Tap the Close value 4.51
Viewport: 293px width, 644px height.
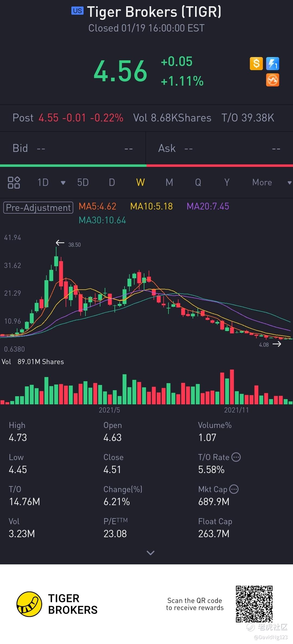click(112, 470)
